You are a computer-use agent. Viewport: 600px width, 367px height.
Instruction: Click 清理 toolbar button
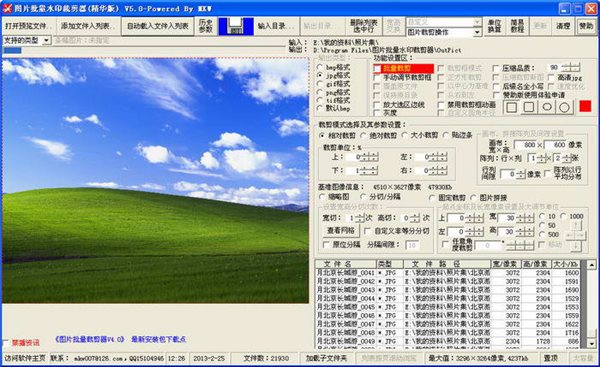563,26
